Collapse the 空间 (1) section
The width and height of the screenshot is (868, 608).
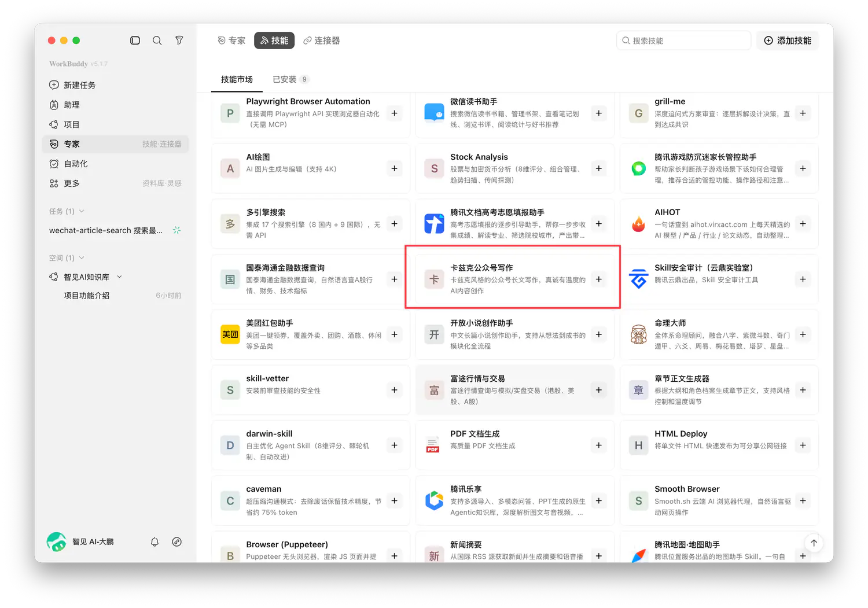pyautogui.click(x=82, y=258)
